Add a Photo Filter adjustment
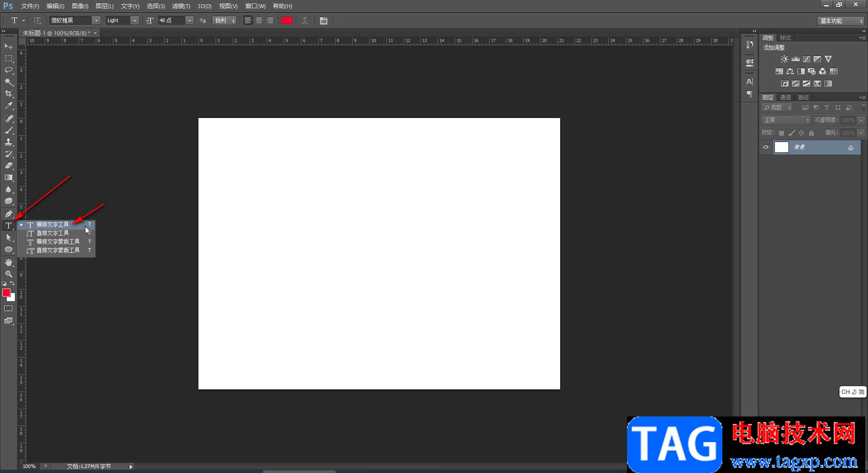The image size is (868, 473). coord(812,71)
